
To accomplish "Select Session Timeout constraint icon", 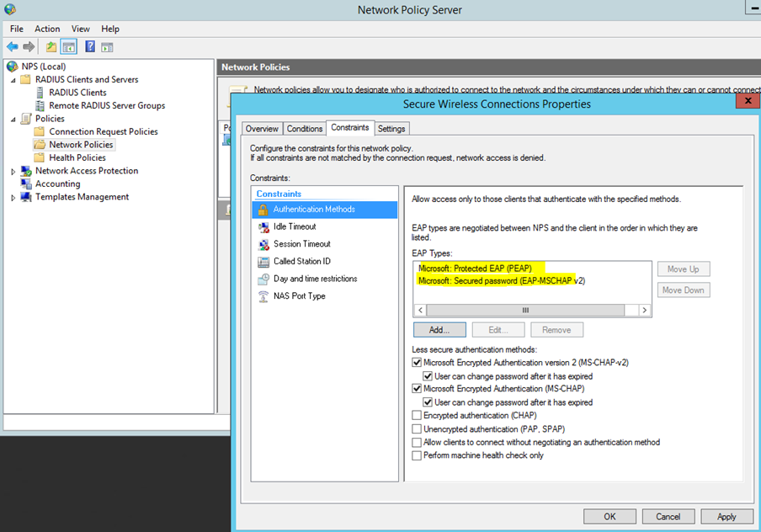I will click(x=263, y=244).
